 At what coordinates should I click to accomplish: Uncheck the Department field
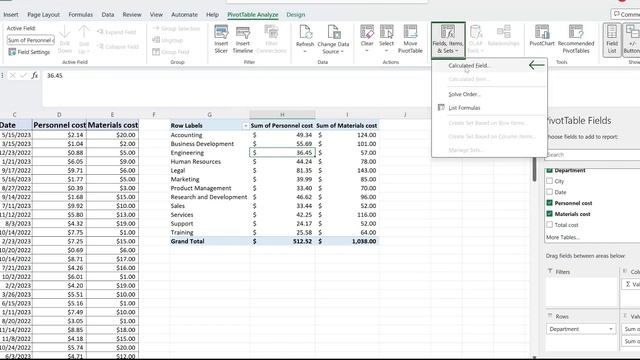tap(549, 170)
